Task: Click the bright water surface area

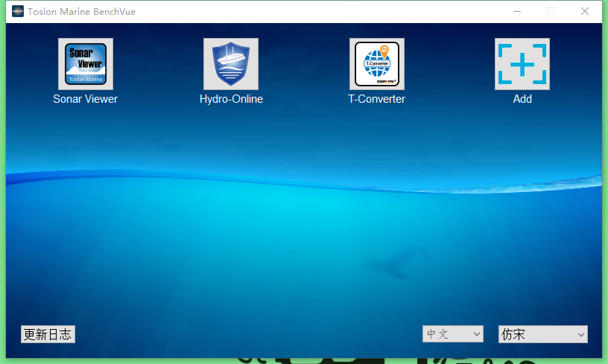Action: point(298,199)
